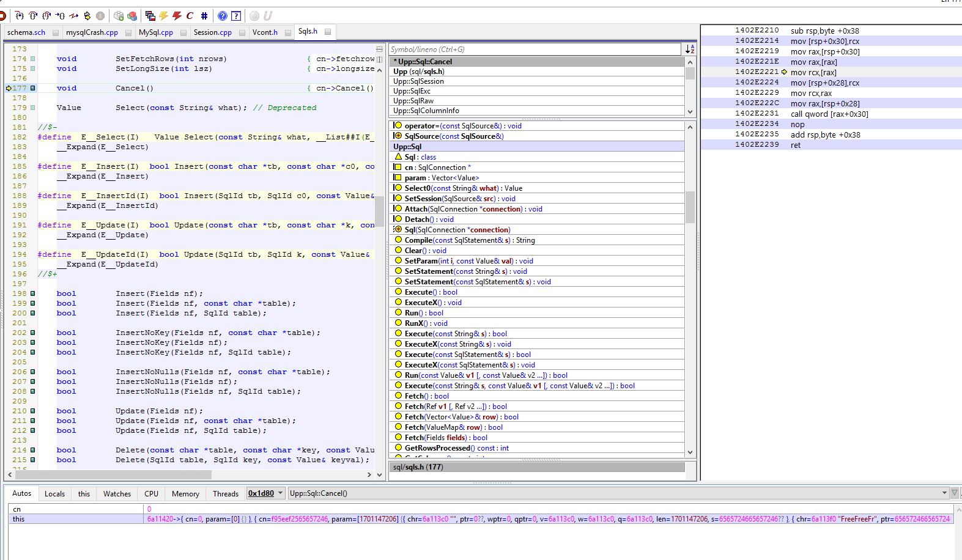962x560 pixels.
Task: Click the yellow lightning bolt icon
Action: click(163, 16)
